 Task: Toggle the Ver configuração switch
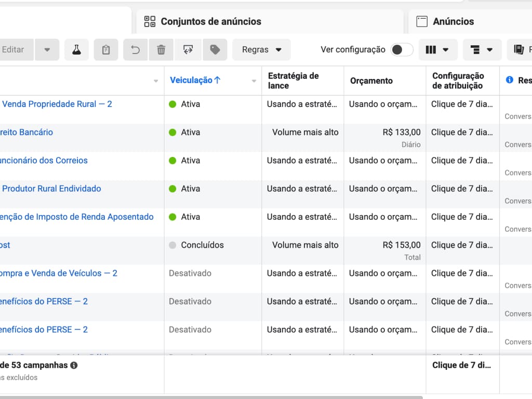402,50
